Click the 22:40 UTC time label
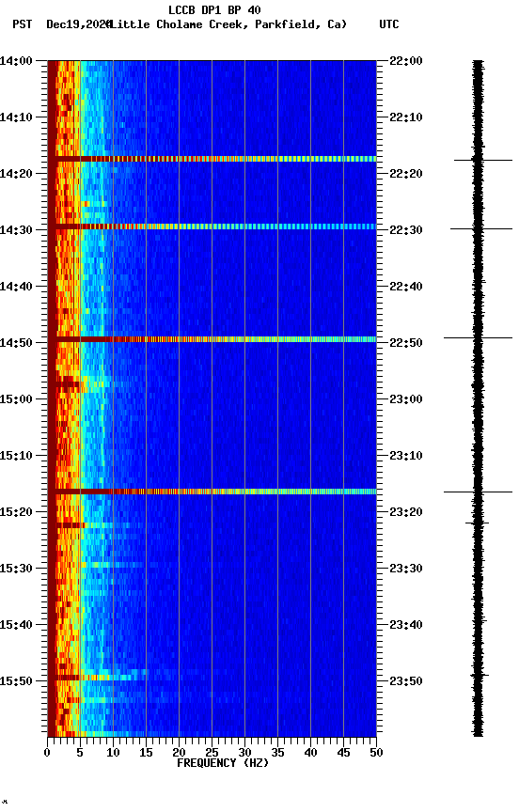This screenshot has height=812, width=519. coord(406,287)
